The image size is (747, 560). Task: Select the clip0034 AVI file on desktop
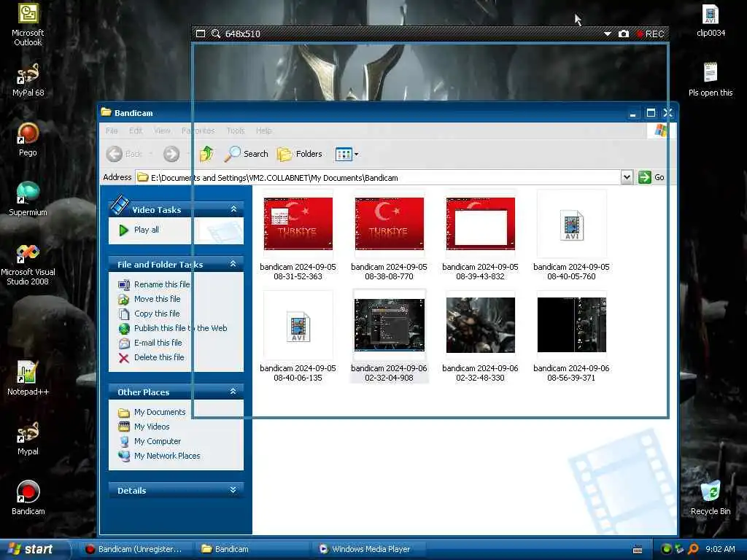[711, 20]
